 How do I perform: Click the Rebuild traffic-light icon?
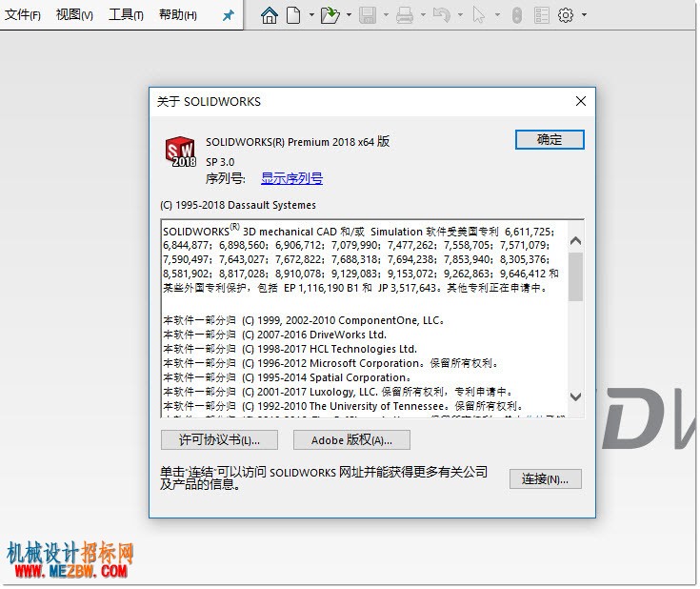click(x=516, y=15)
